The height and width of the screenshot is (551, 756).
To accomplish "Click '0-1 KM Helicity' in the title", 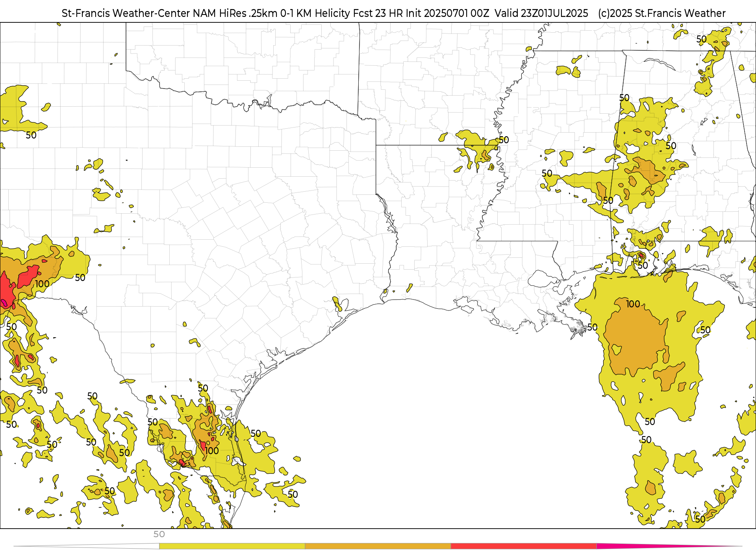I will pos(315,13).
